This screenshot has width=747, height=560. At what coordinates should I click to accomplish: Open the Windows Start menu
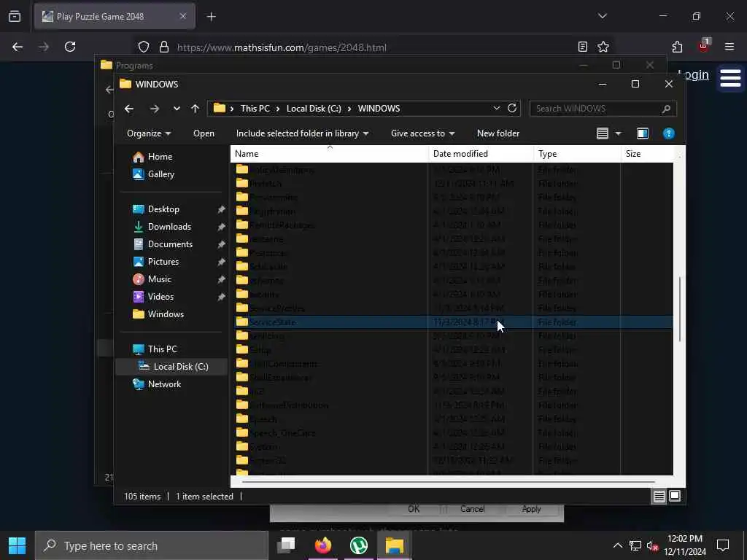click(x=18, y=545)
